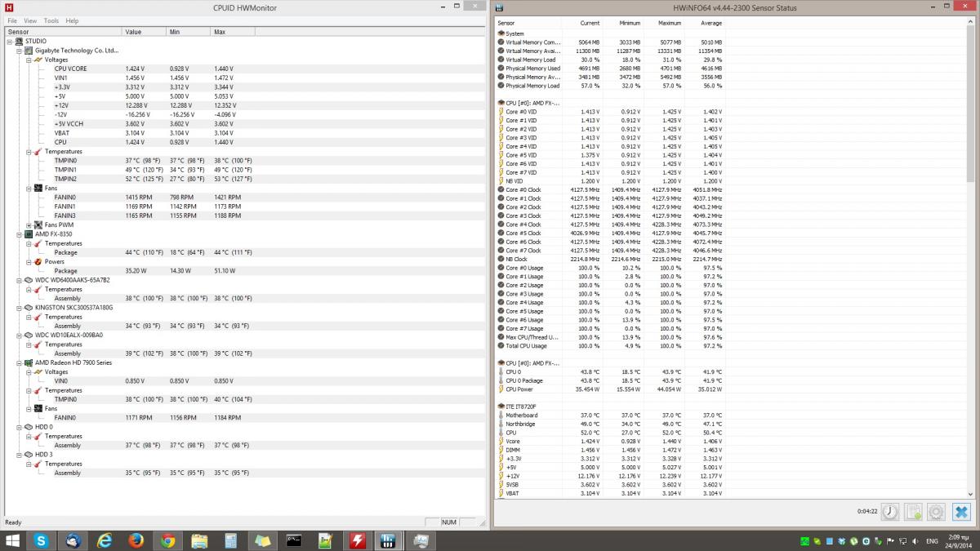Open Internet Explorer from the taskbar
The height and width of the screenshot is (551, 980).
click(x=105, y=540)
